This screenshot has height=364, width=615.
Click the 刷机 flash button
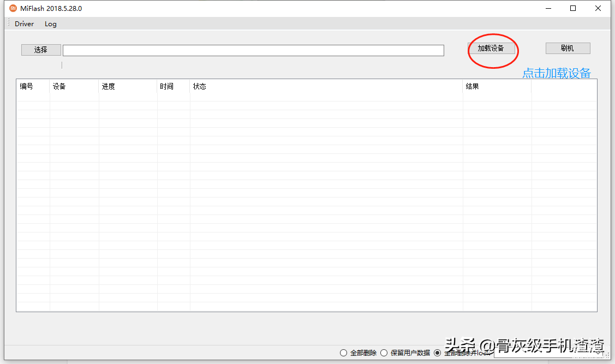pos(568,48)
